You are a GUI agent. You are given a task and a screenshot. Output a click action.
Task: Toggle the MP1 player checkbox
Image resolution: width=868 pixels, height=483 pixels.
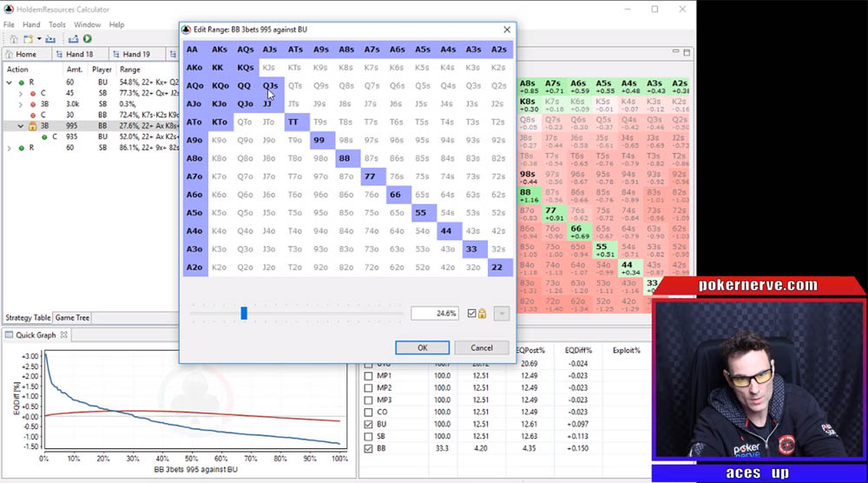[x=369, y=375]
